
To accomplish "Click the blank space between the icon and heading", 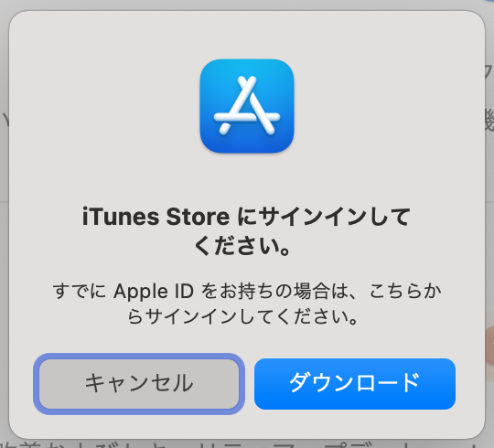I will (247, 179).
